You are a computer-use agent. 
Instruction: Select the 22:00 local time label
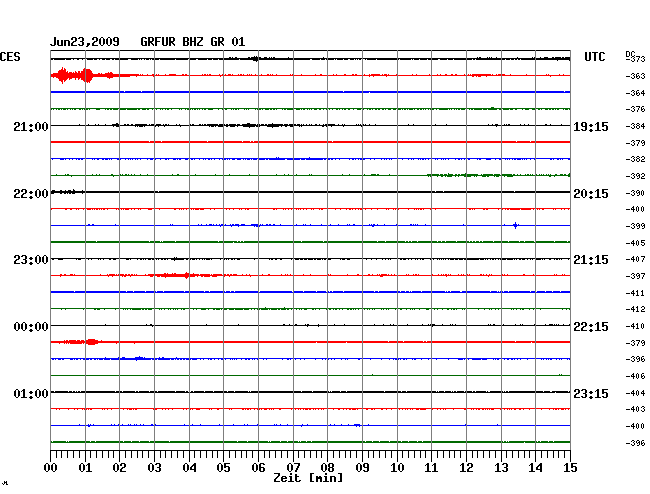point(31,194)
